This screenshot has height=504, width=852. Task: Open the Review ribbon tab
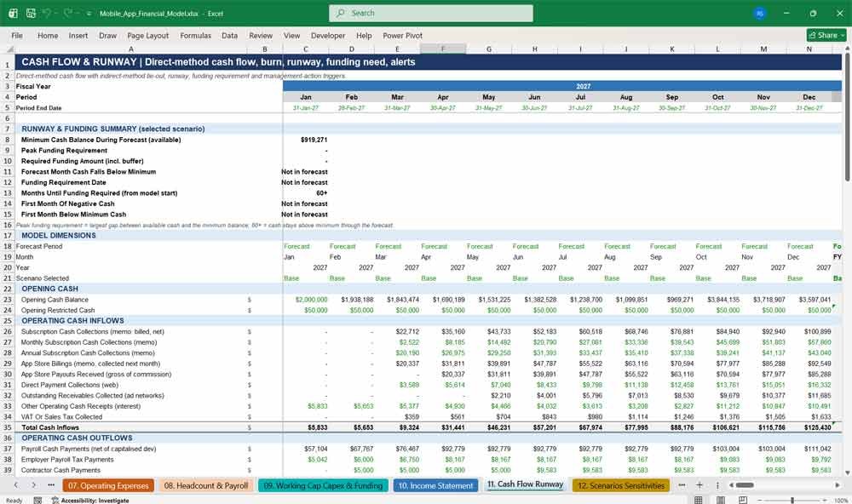click(261, 35)
